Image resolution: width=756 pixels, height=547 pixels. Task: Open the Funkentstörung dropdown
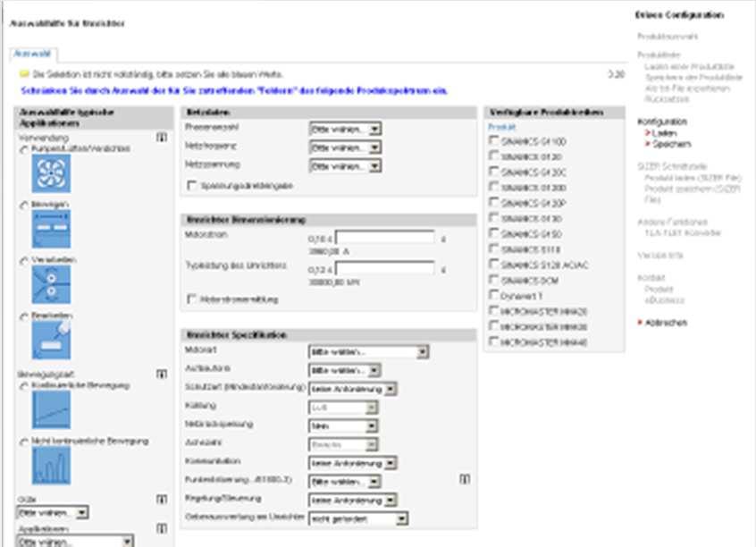coord(345,482)
